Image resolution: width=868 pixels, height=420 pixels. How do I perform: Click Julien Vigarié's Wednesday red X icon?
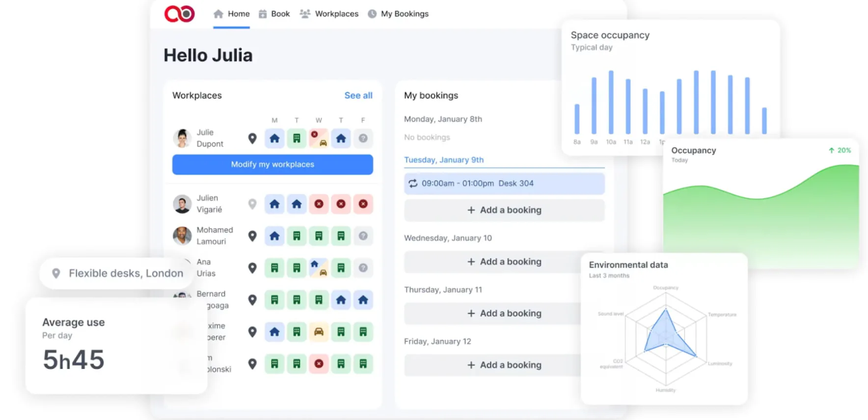[319, 204]
